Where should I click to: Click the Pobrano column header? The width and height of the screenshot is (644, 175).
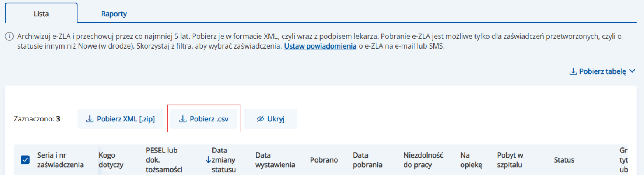(x=324, y=160)
